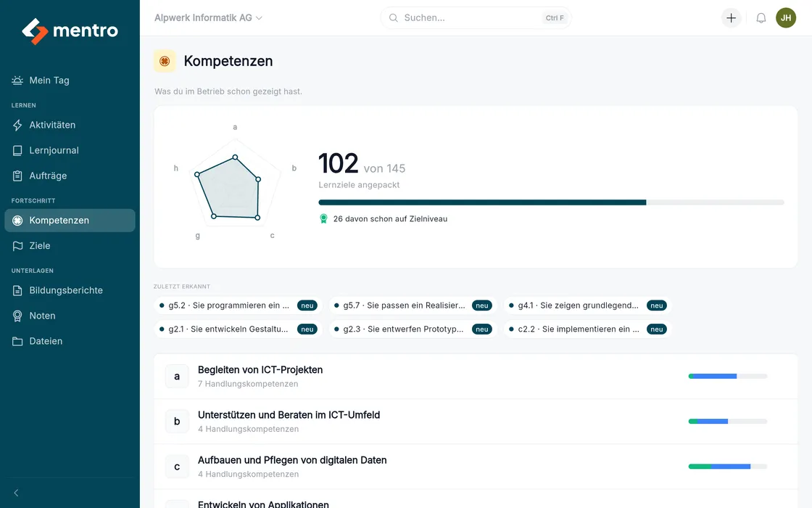This screenshot has width=812, height=508.
Task: Click the orange Kompetenzen page icon
Action: coord(165,61)
